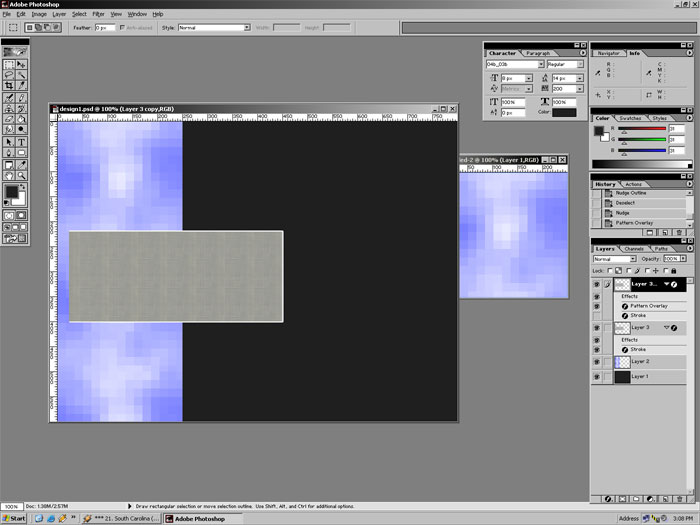Click the foreground color swatch in toolbox

[x=11, y=192]
